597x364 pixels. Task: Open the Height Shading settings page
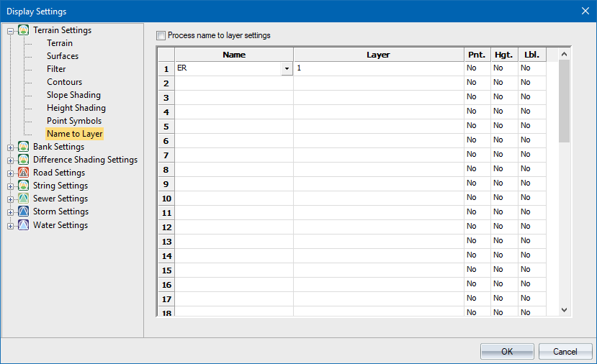(76, 108)
